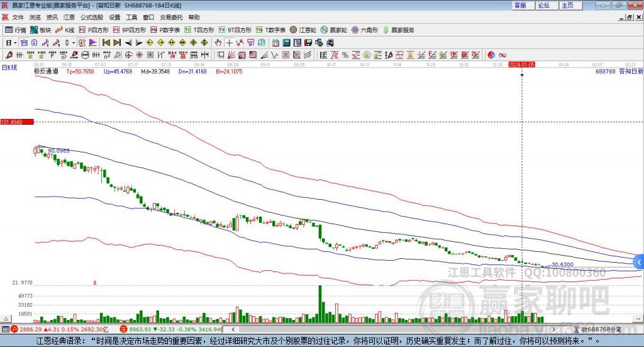Open the 板块 sector view

(41, 30)
